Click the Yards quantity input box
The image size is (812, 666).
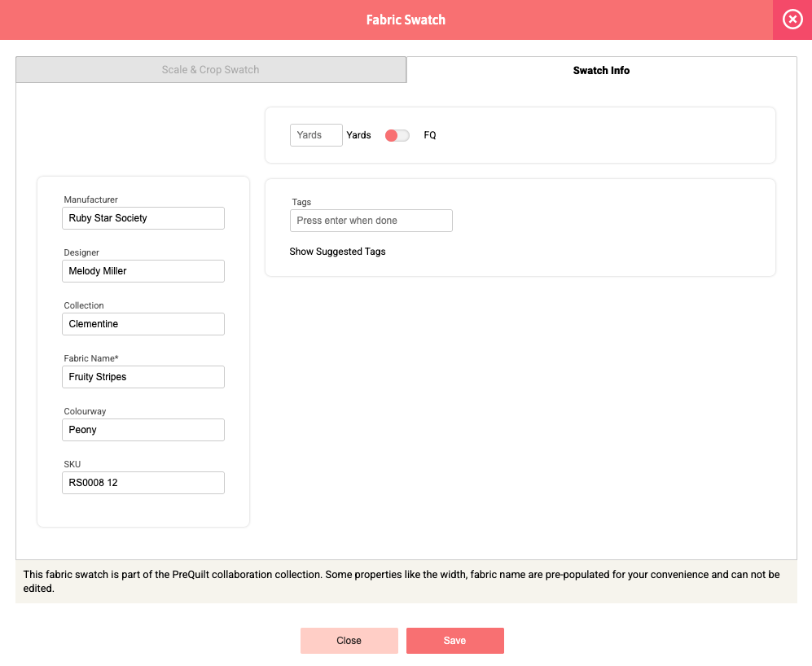tap(316, 135)
